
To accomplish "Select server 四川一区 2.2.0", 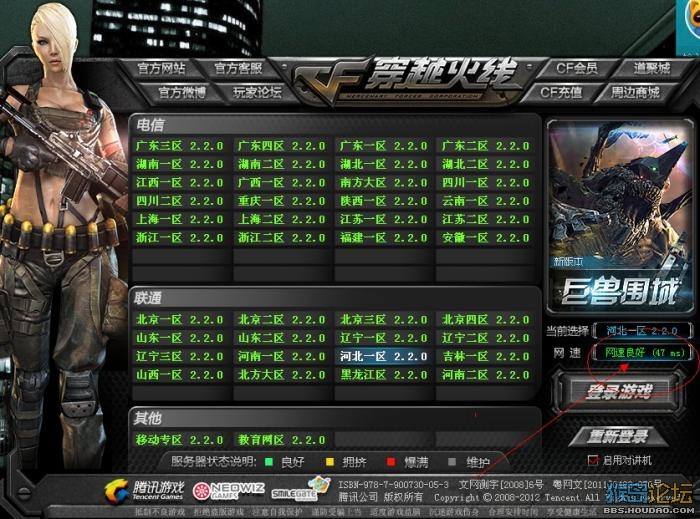I will [x=485, y=183].
